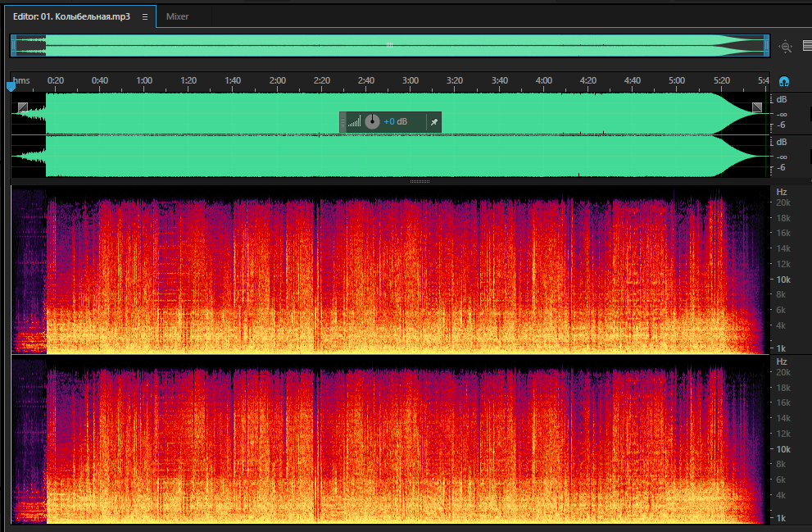Click the waveform-spectral divider grip
Screen dimensions: 812x532
(420, 182)
